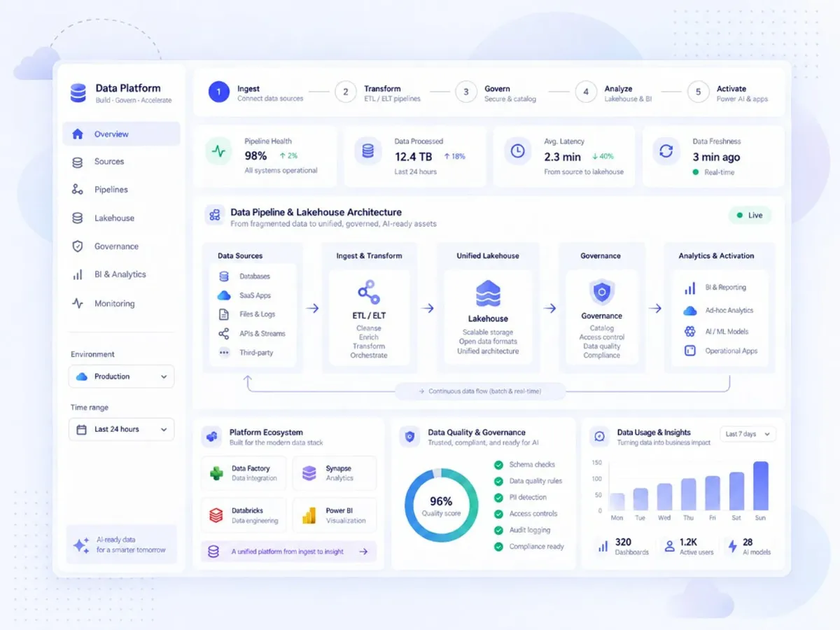840x630 pixels.
Task: Open the Last 7 days dropdown
Action: 748,434
